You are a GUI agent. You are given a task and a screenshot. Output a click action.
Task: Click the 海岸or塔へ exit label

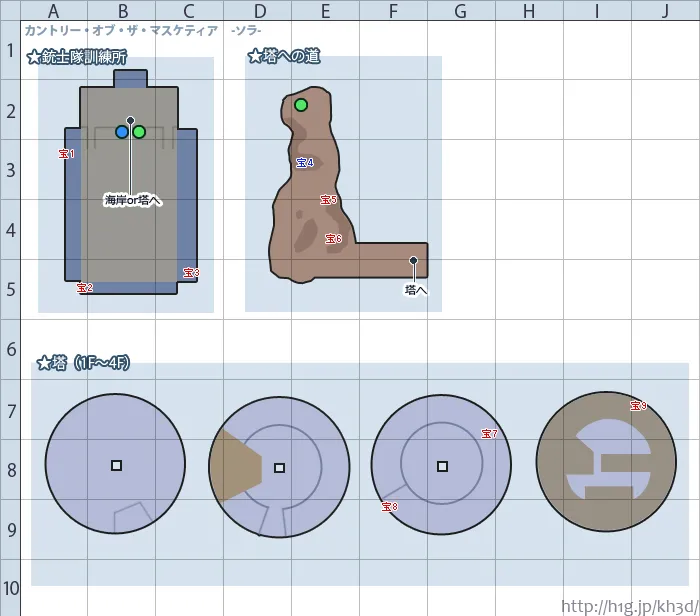[x=133, y=200]
